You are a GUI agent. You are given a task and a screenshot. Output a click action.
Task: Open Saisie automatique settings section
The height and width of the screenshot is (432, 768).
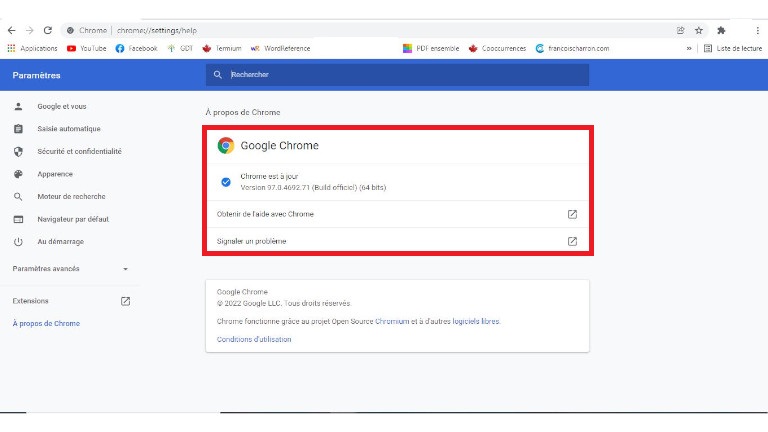69,129
